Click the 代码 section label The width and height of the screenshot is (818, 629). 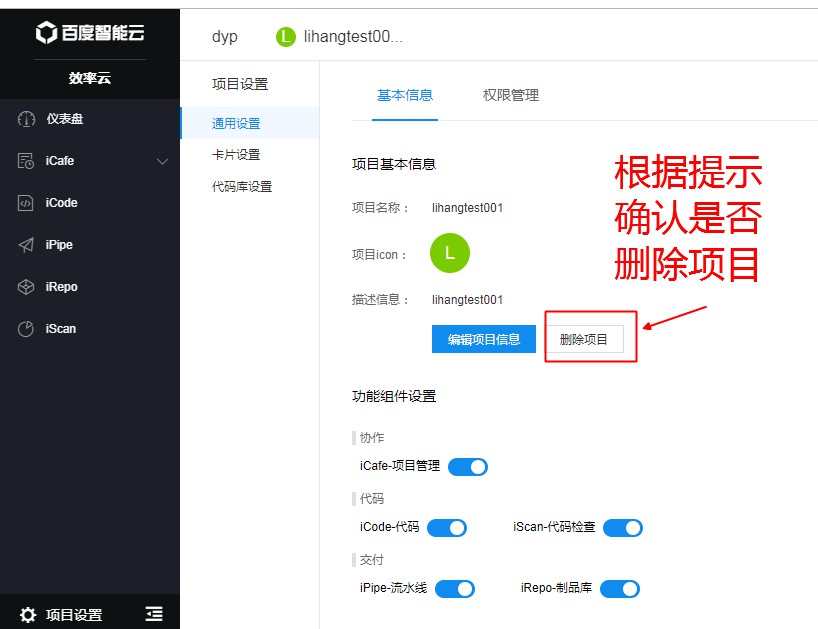pyautogui.click(x=371, y=499)
